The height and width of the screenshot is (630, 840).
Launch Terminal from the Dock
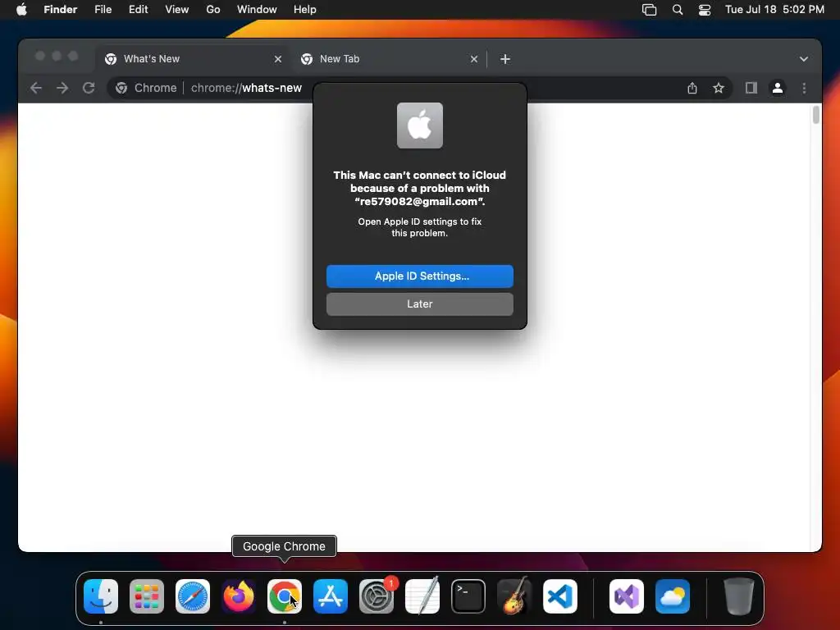coord(468,596)
